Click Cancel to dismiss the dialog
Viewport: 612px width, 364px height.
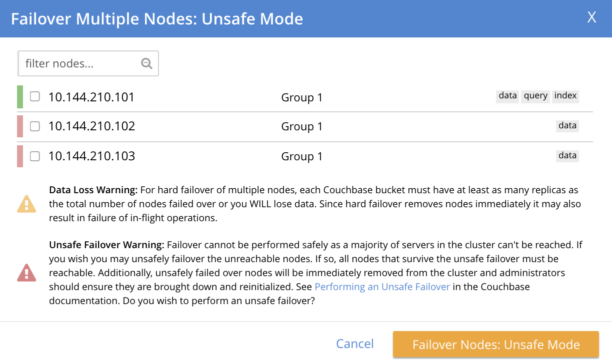point(354,344)
